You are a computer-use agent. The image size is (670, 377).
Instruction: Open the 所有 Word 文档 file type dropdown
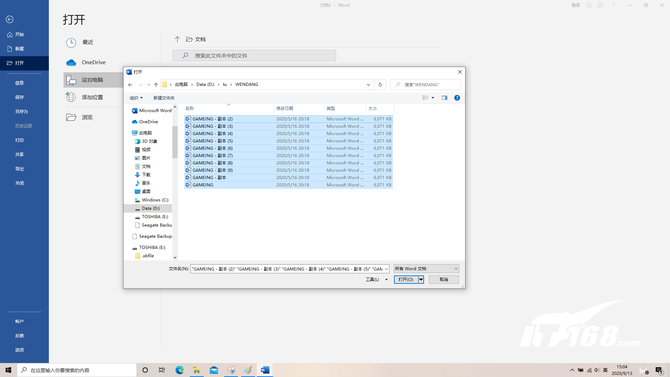[426, 269]
